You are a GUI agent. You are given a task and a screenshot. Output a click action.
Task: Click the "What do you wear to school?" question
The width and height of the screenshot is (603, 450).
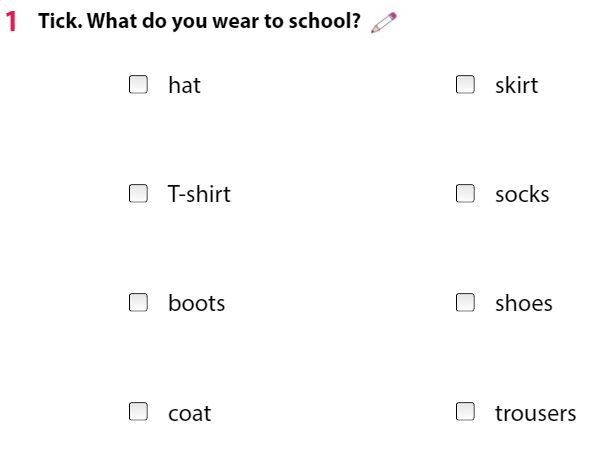point(225,21)
